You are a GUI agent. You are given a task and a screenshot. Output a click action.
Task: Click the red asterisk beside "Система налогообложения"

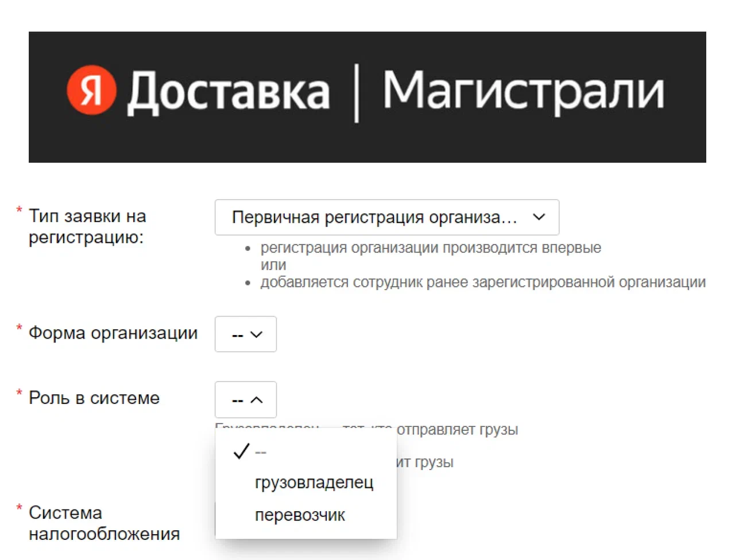click(19, 507)
